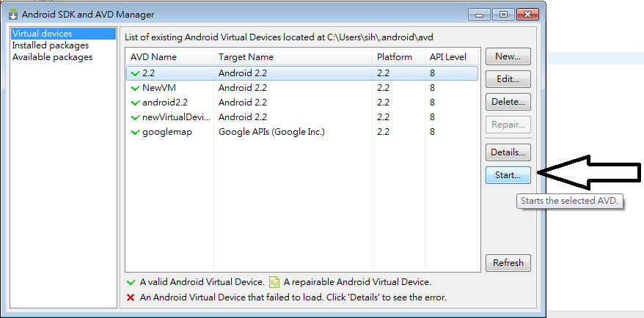Click the Google APIs (Google Inc.) target cell
This screenshot has height=318, width=644.
(271, 132)
